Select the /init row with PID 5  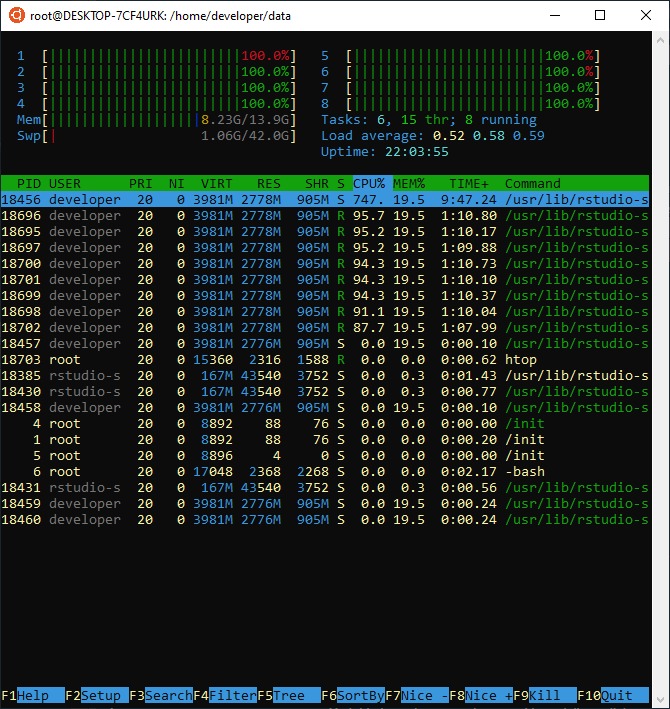[x=325, y=456]
